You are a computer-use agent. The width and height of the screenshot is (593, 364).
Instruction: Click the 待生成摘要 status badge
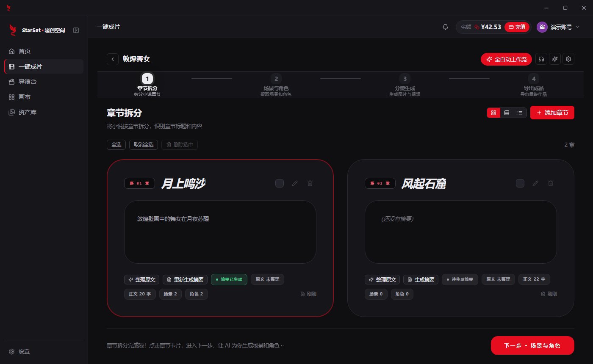(x=460, y=279)
